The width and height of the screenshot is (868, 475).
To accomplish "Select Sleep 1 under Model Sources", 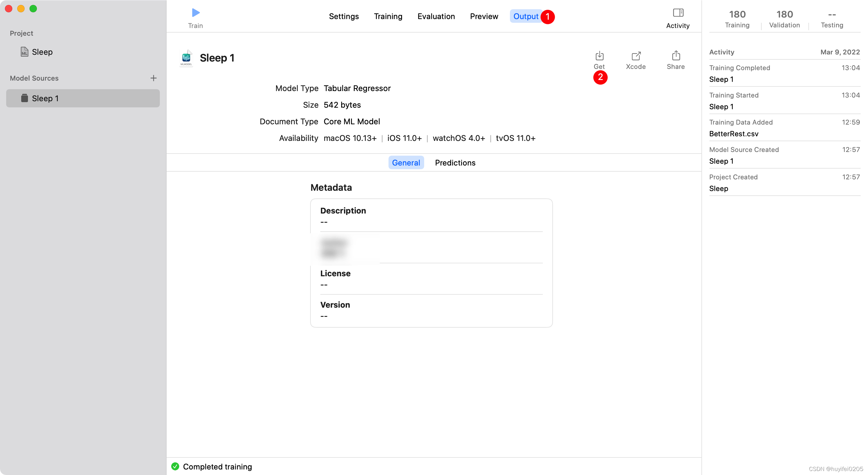I will point(83,98).
